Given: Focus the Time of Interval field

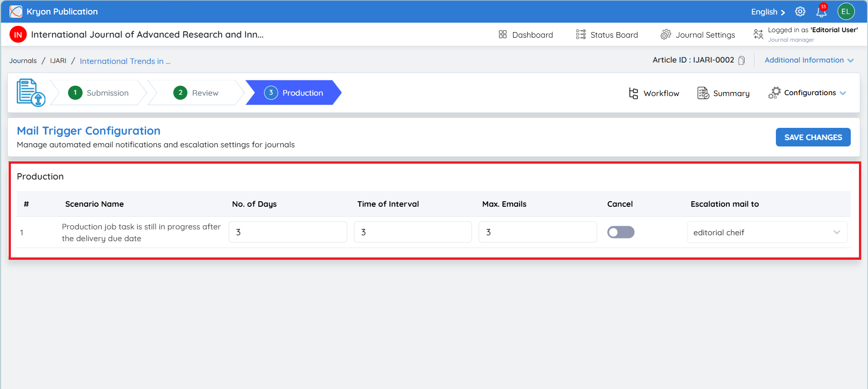Looking at the screenshot, I should click(x=413, y=232).
